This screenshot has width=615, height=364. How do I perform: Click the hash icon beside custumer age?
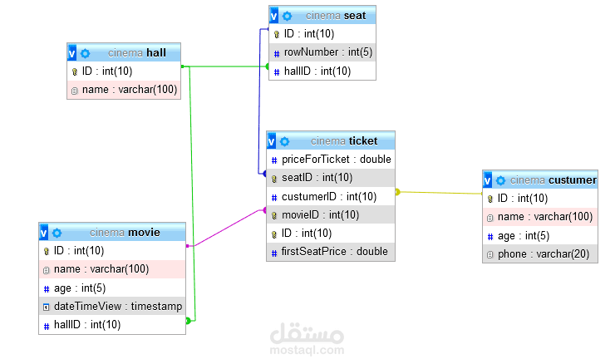pyautogui.click(x=490, y=237)
